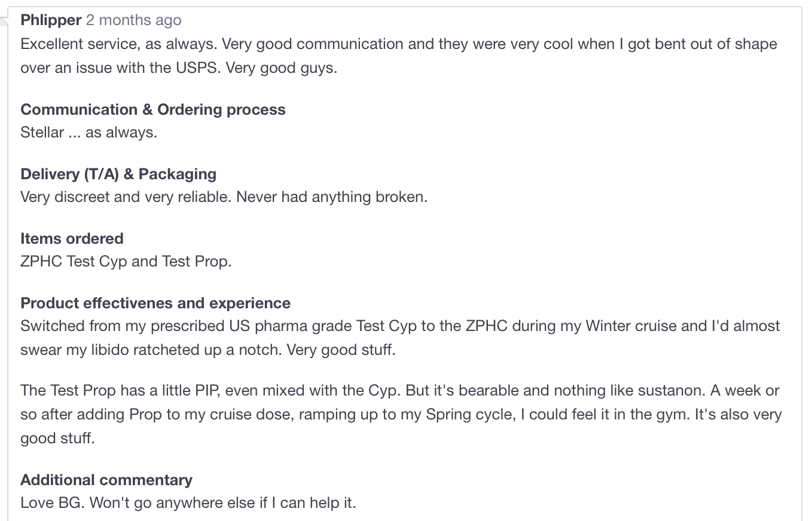Viewport: 812px width, 521px height.
Task: Click the word 'USPS' in first paragraph
Action: [197, 68]
